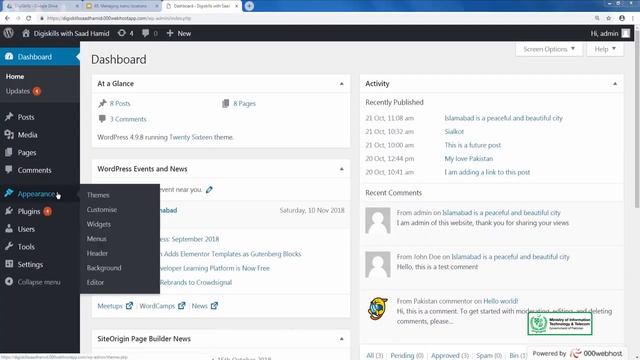
Task: Open the 8 Pages link
Action: [x=244, y=104]
